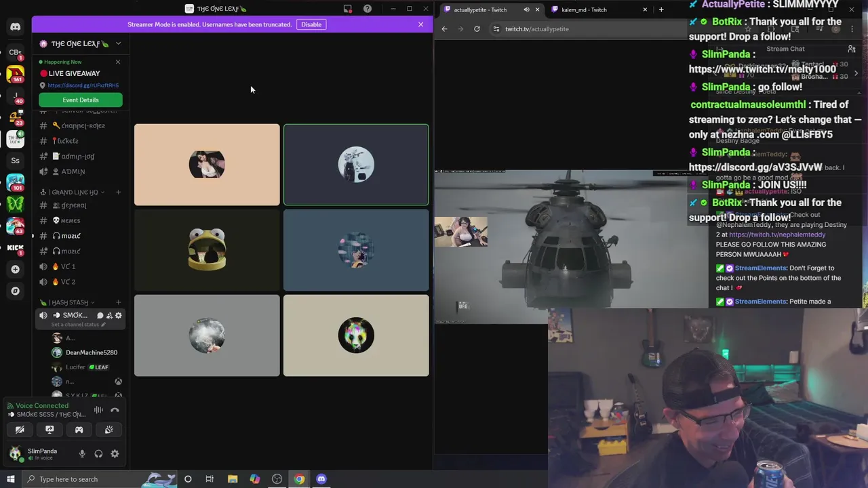
Task: Reload the Twitch page in Chrome
Action: [x=477, y=29]
